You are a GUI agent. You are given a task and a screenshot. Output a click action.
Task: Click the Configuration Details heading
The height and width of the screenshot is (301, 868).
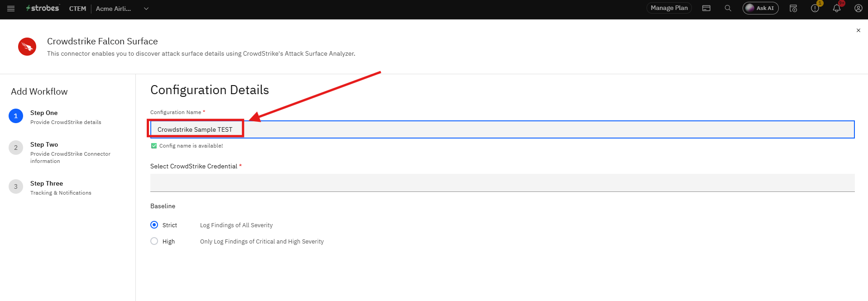click(210, 90)
